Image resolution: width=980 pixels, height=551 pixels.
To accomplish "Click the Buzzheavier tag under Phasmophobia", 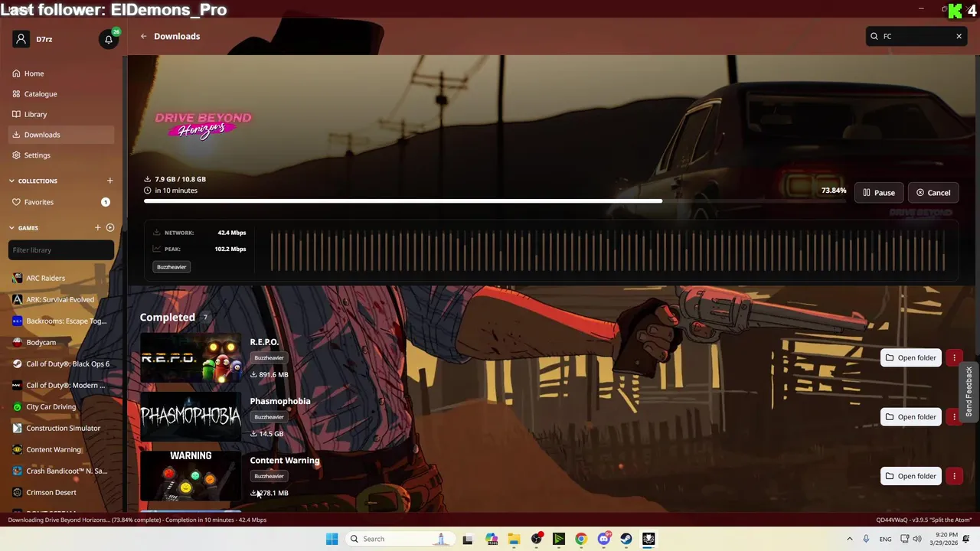I will [x=269, y=417].
